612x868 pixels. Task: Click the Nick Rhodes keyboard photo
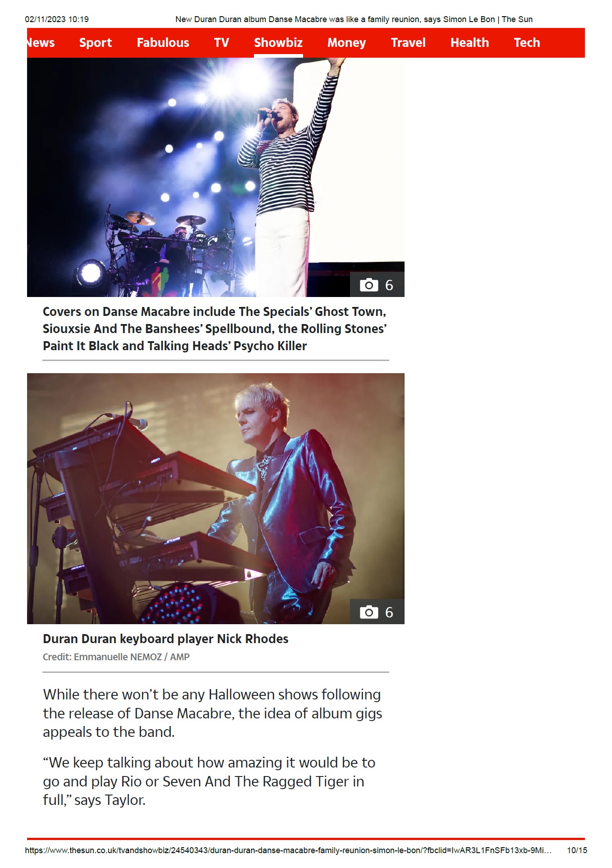tap(216, 498)
